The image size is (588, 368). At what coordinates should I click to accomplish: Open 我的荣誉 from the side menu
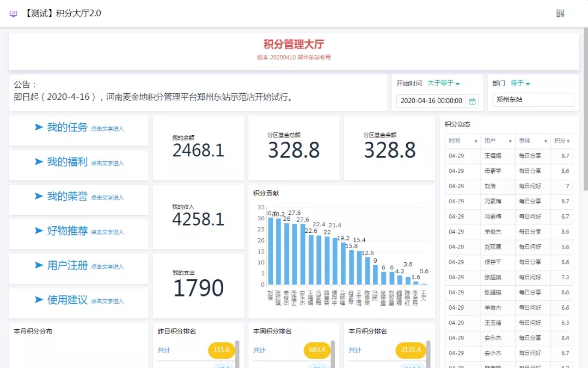[x=68, y=197]
